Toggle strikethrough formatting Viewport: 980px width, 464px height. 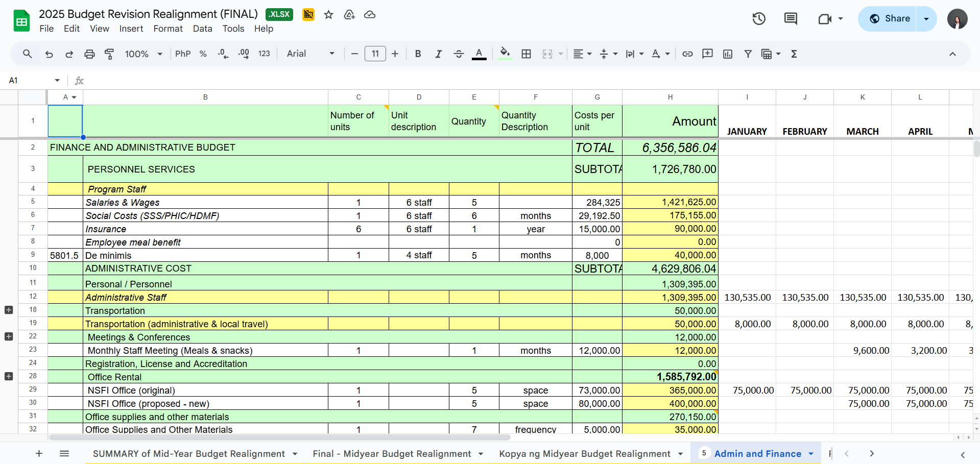(459, 54)
